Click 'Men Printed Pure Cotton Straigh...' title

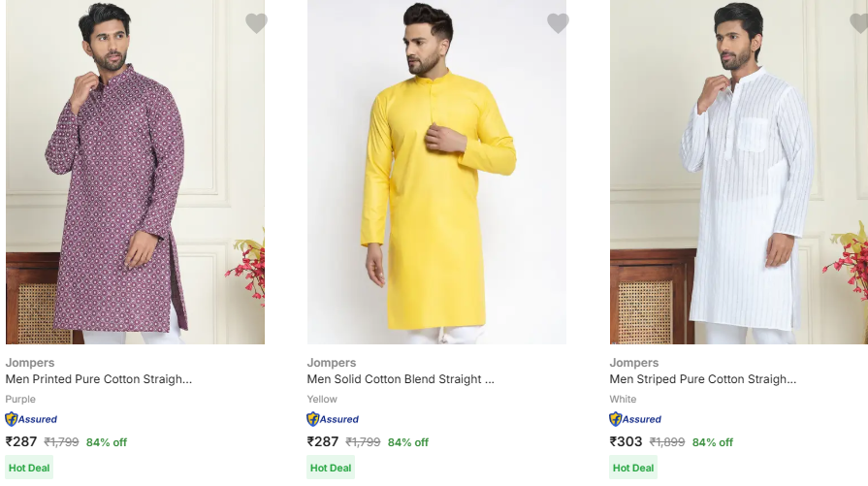click(99, 379)
